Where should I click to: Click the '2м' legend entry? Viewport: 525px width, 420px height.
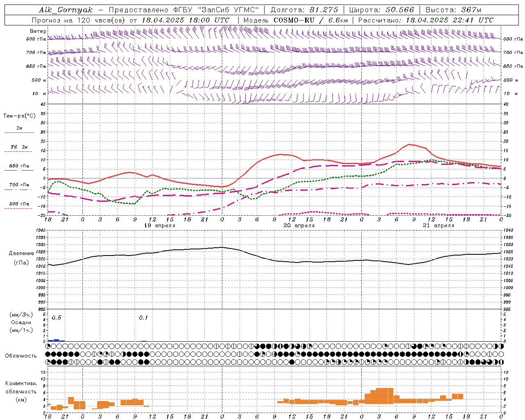click(19, 128)
